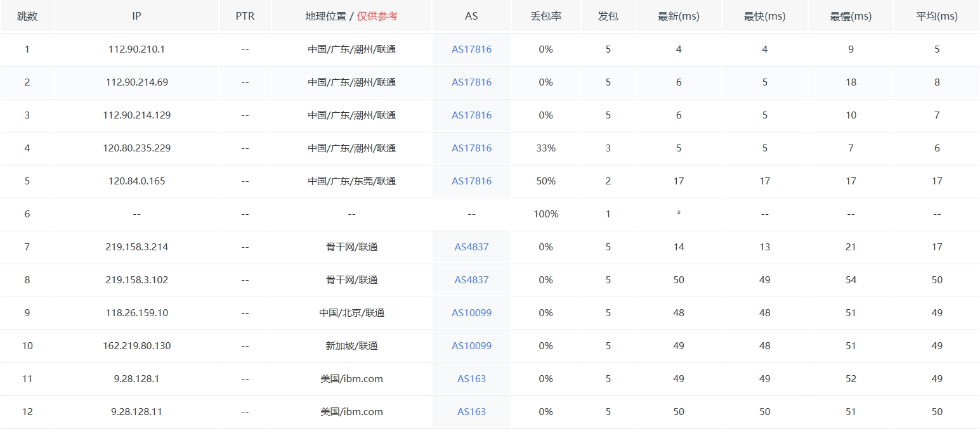Click slowest value 52 in 9.28.128.1 row
Image resolution: width=980 pixels, height=429 pixels.
click(851, 378)
